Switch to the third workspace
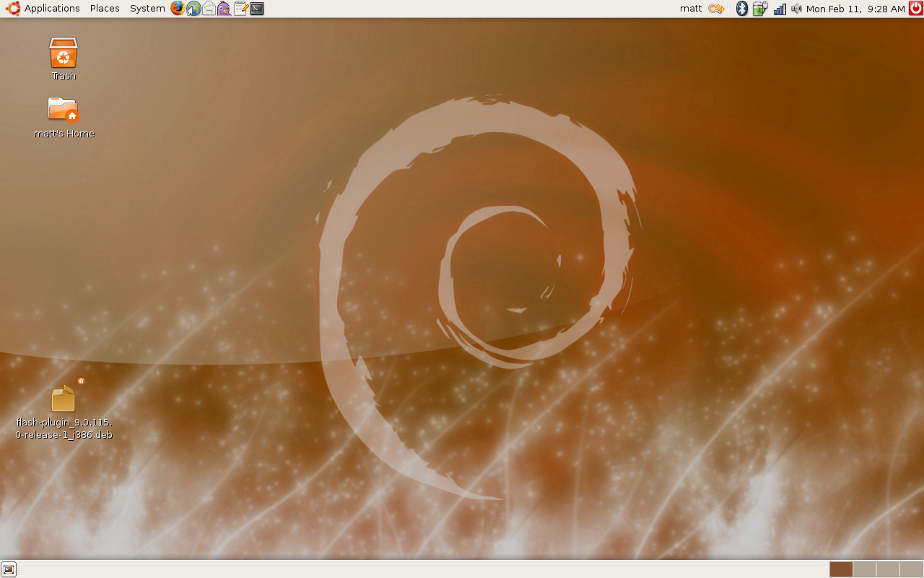 [x=888, y=569]
